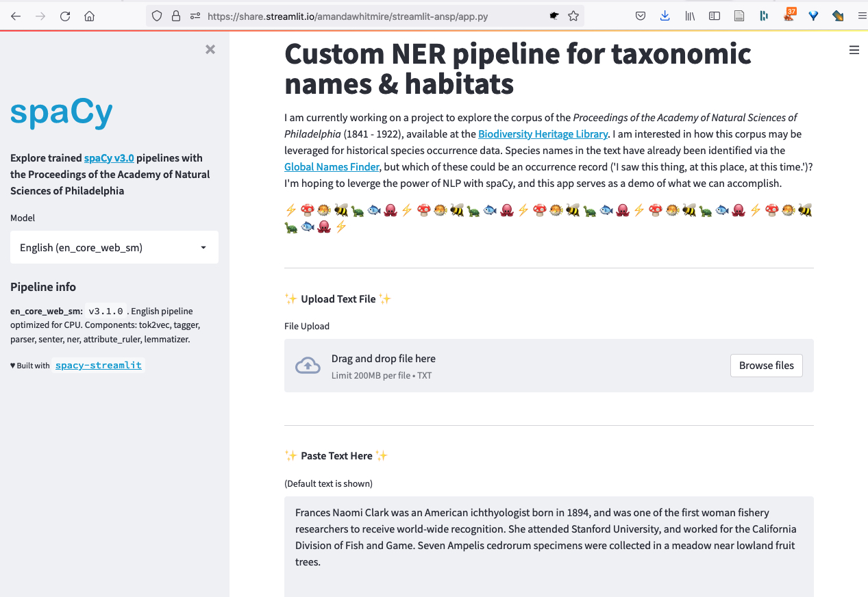Bookmark this page with the star icon

(x=573, y=16)
